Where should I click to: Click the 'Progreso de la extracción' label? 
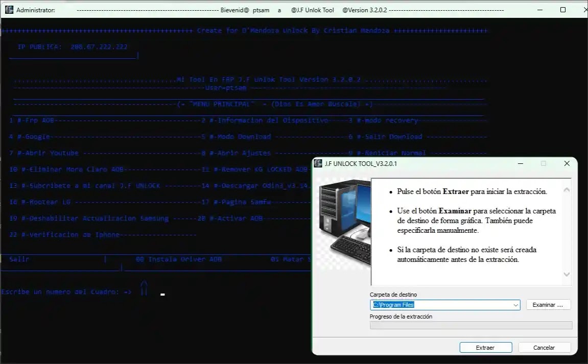coord(401,317)
